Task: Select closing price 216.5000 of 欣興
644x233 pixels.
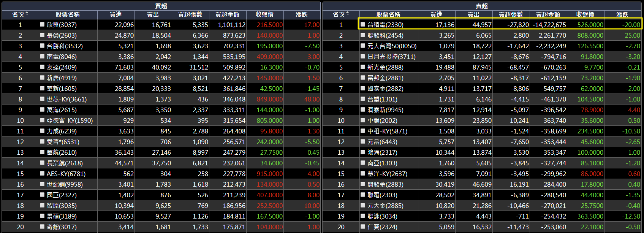Action: (x=270, y=25)
